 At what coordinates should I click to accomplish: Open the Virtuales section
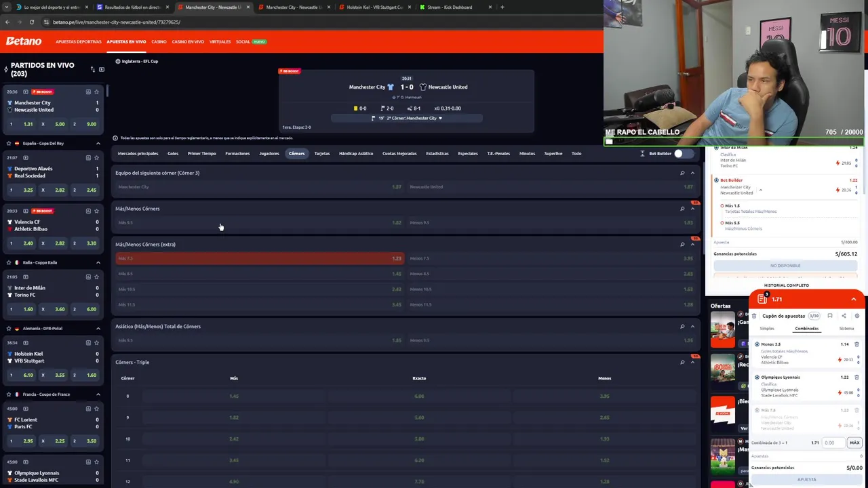(x=220, y=41)
